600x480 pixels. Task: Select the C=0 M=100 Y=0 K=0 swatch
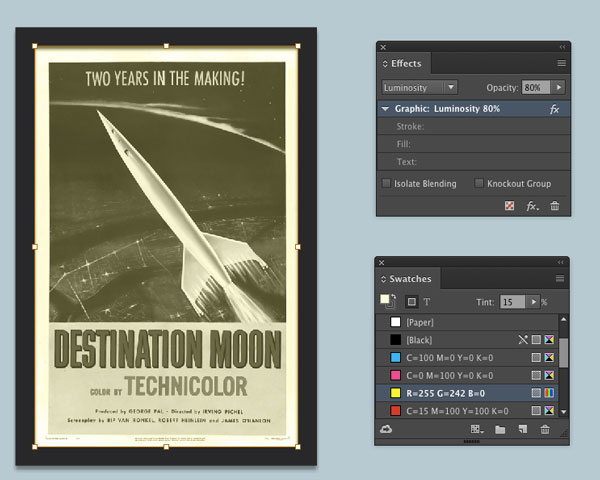(x=467, y=375)
